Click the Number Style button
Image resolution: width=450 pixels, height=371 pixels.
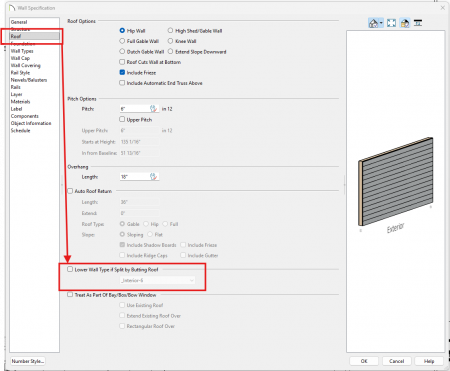(x=28, y=361)
